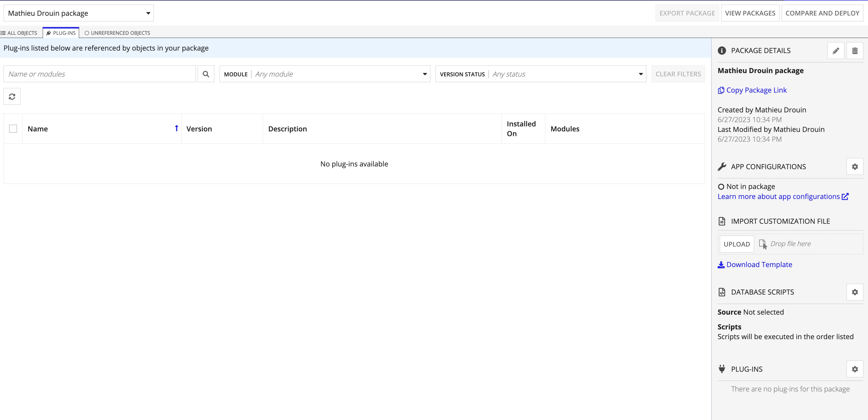The height and width of the screenshot is (420, 868).
Task: Click the Clear Filters button
Action: (x=678, y=74)
